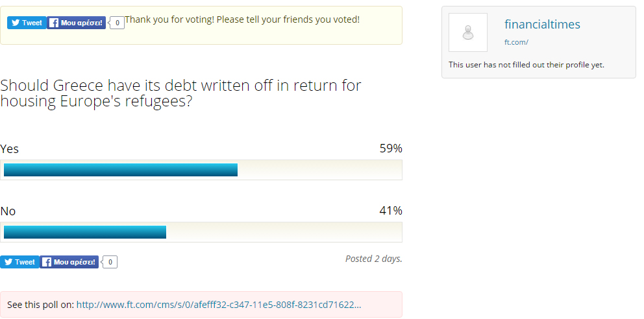Click the 'Thank you for voting' message
Viewport: 644px width, 319px height.
pos(242,19)
